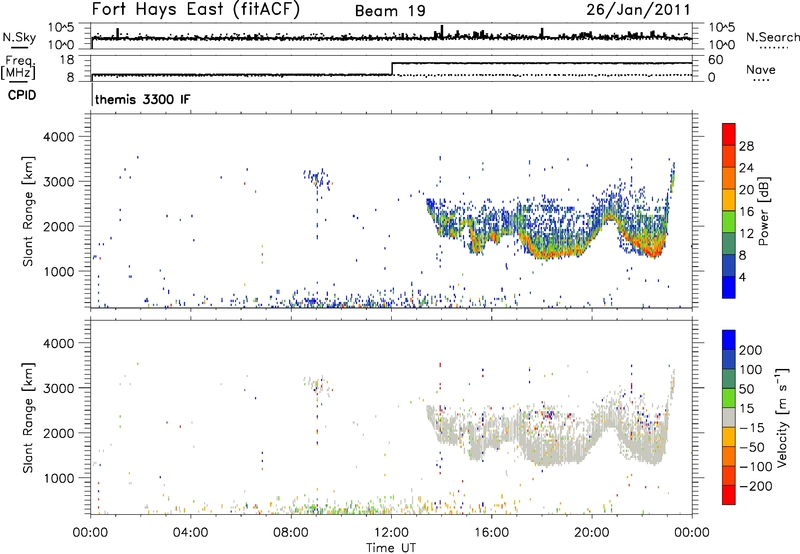Click the 'N.Search' legend label
800x554 pixels.
772,37
